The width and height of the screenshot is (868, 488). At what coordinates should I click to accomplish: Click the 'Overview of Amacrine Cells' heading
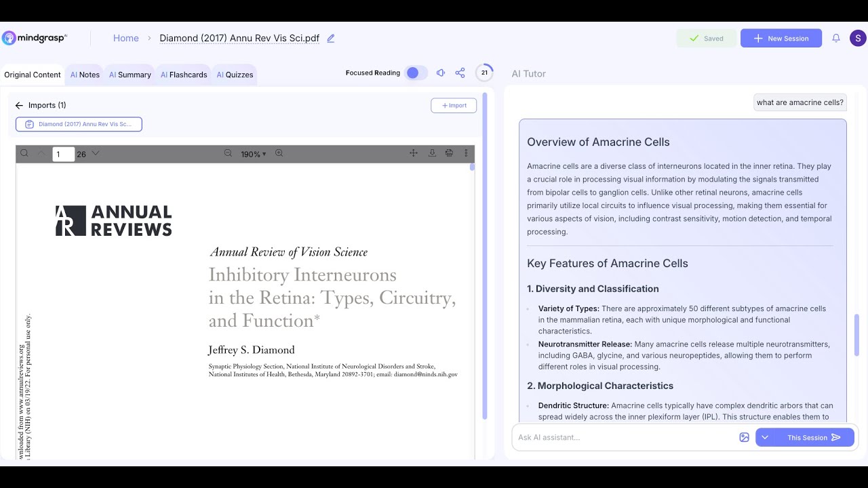598,142
